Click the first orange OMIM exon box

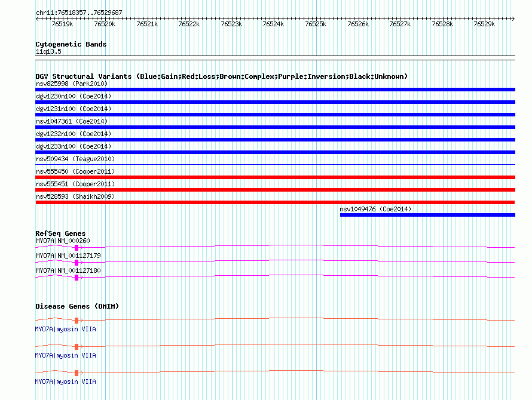click(77, 321)
